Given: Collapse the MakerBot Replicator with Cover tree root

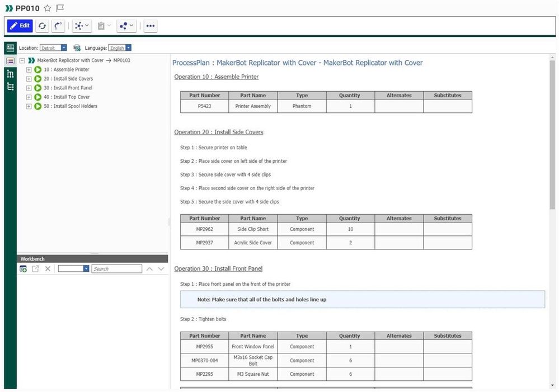Looking at the screenshot, I should coord(22,60).
